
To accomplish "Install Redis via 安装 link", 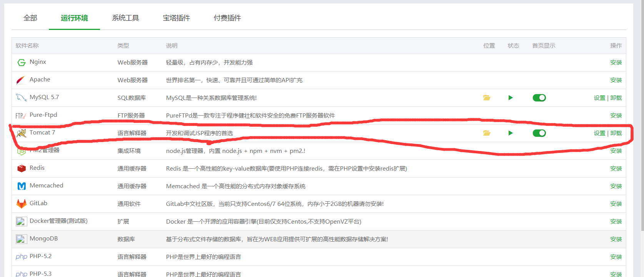I will coord(616,169).
